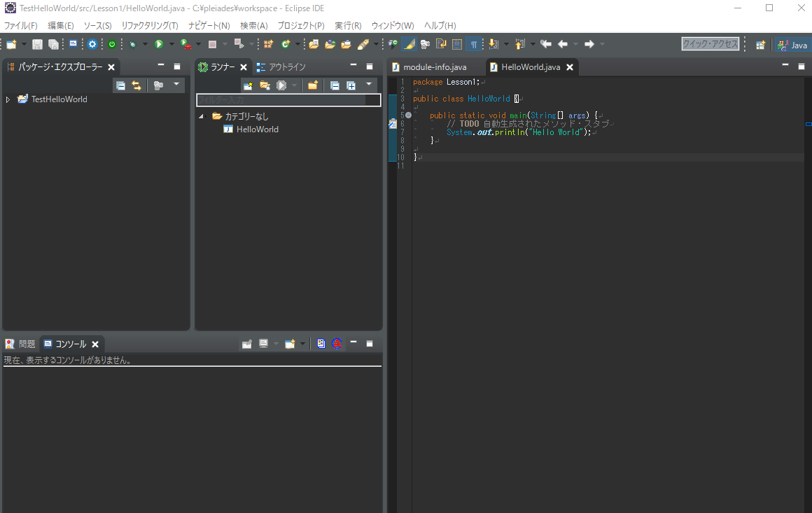Click Display Selected Console icon
The height and width of the screenshot is (513, 812).
[264, 344]
